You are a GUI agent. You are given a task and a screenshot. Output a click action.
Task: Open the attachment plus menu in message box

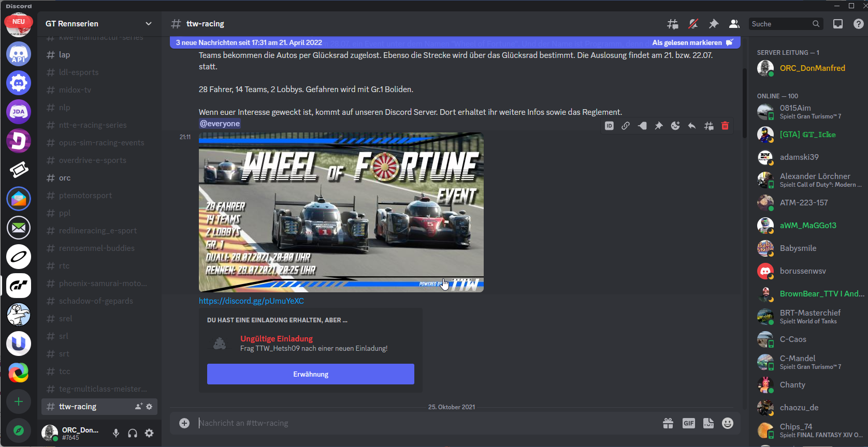[184, 423]
